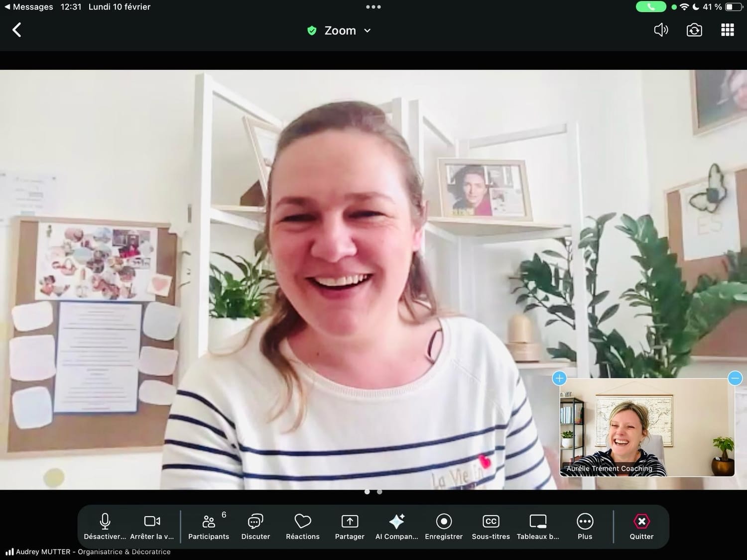Expand the Zoom meeting info dropdown
This screenshot has height=560, width=747.
368,30
